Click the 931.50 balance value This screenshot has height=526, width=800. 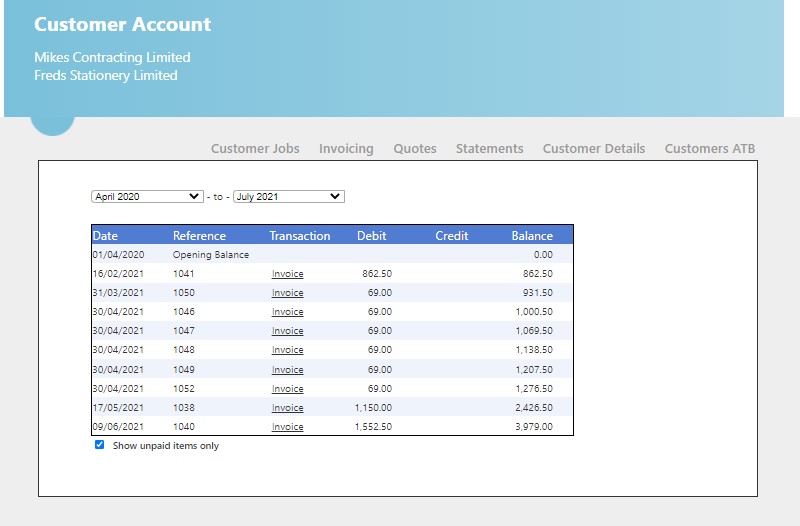[x=538, y=292]
